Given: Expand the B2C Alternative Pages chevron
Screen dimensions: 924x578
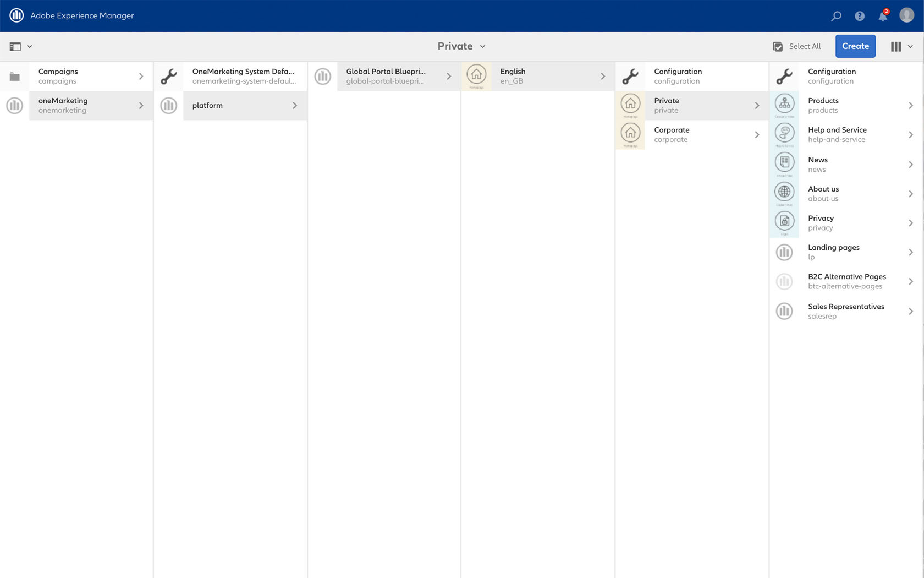Looking at the screenshot, I should point(911,282).
